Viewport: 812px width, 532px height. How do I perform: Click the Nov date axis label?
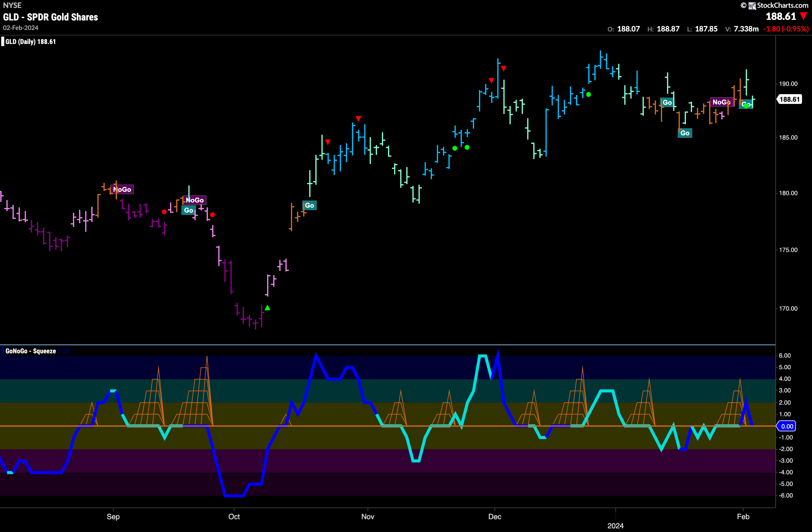coord(368,516)
